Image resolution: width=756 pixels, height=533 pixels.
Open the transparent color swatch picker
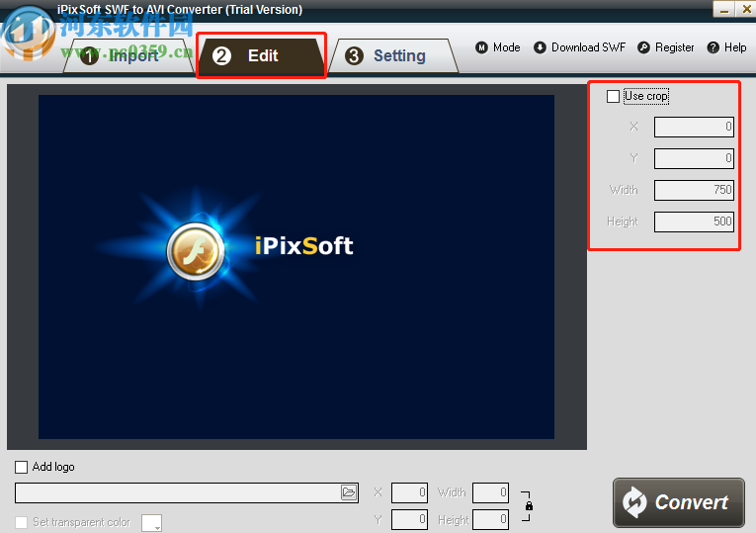click(151, 523)
